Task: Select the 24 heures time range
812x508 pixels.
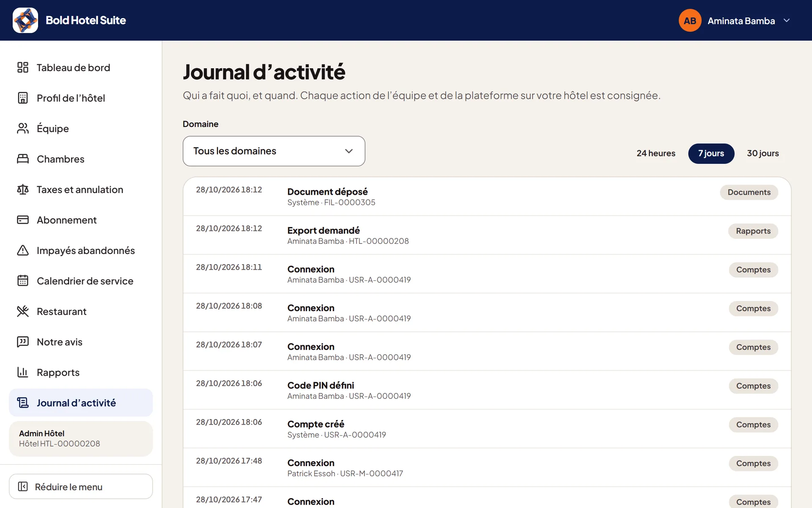Action: (x=656, y=153)
